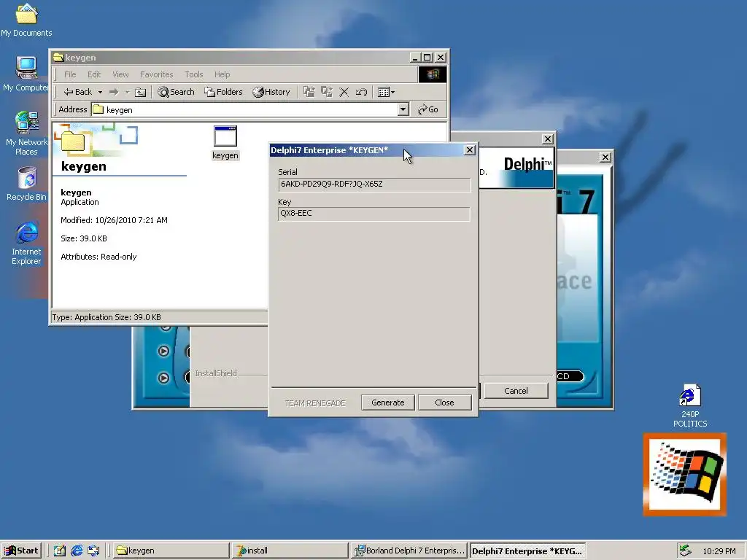The width and height of the screenshot is (747, 560).
Task: Click the taskbar clock showing 10:29 PM
Action: [x=719, y=551]
